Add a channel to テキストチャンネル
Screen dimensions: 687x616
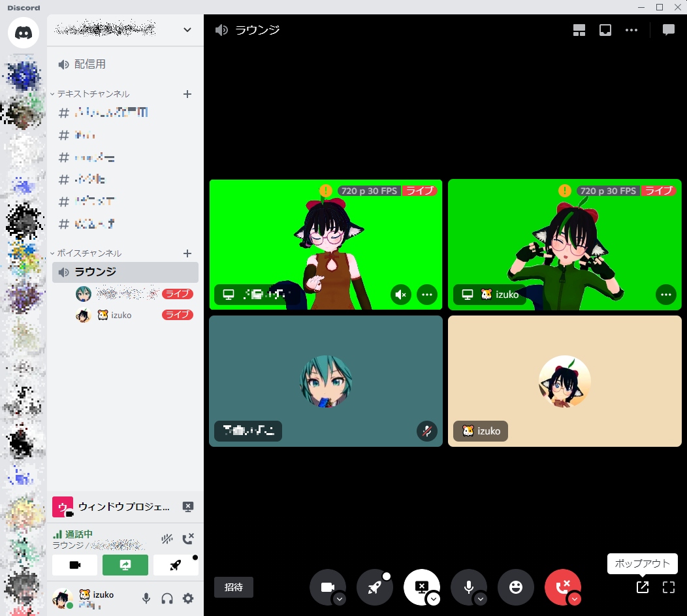tap(187, 94)
